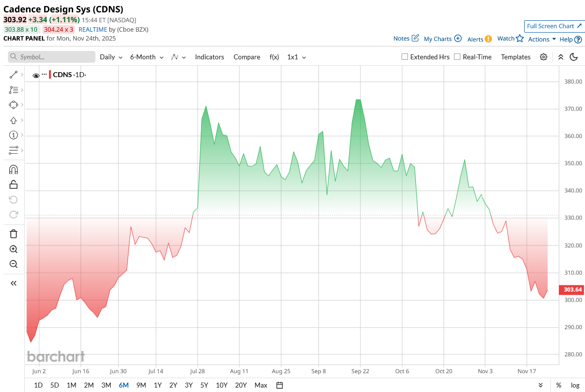Open the Compare menu
This screenshot has height=392, width=585.
click(247, 57)
